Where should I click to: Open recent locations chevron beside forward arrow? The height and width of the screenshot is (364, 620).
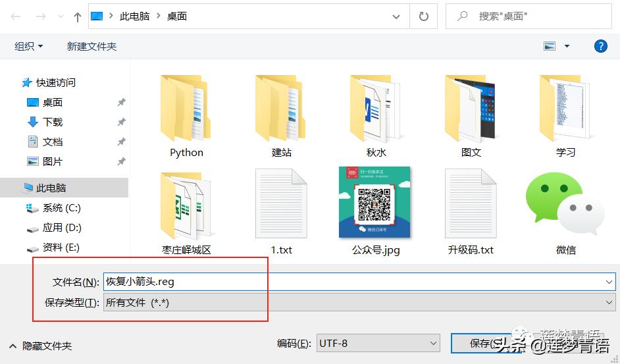(x=61, y=16)
